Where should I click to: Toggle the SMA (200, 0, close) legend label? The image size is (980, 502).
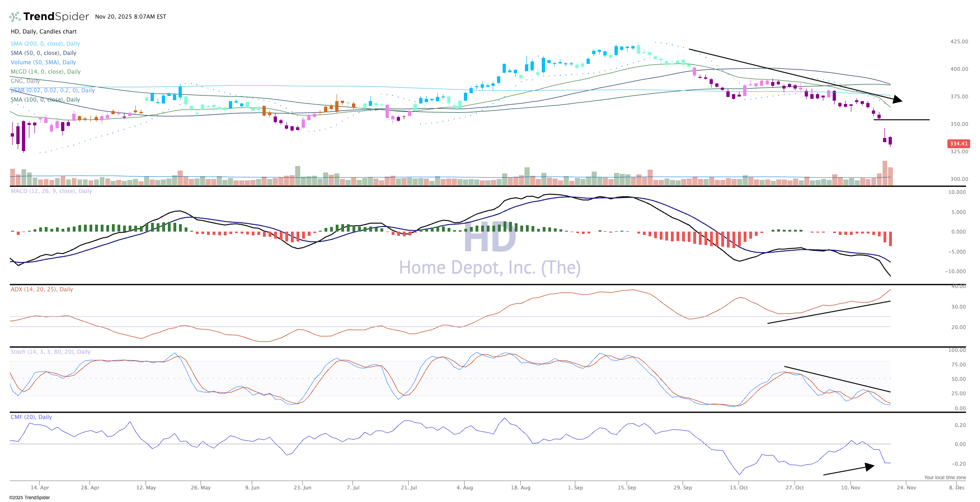coord(45,44)
